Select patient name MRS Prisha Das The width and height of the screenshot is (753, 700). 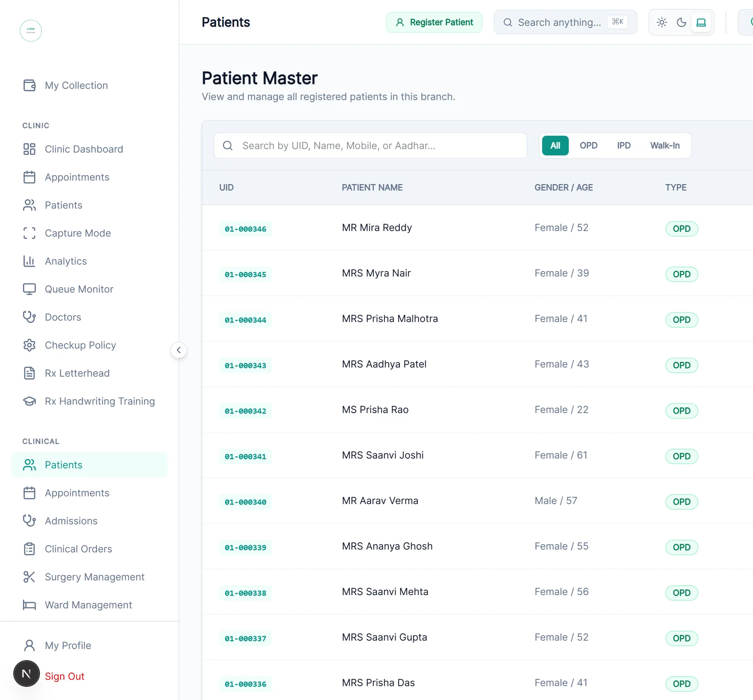click(378, 683)
